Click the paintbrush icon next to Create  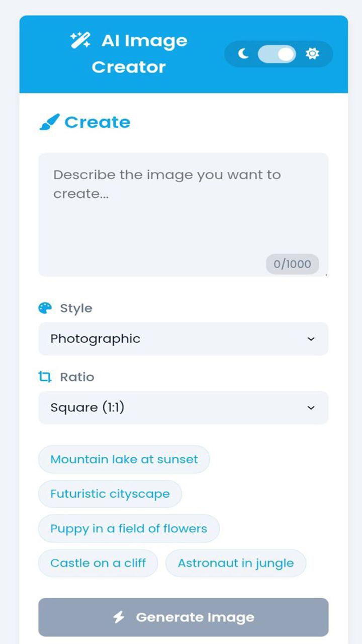pyautogui.click(x=51, y=121)
